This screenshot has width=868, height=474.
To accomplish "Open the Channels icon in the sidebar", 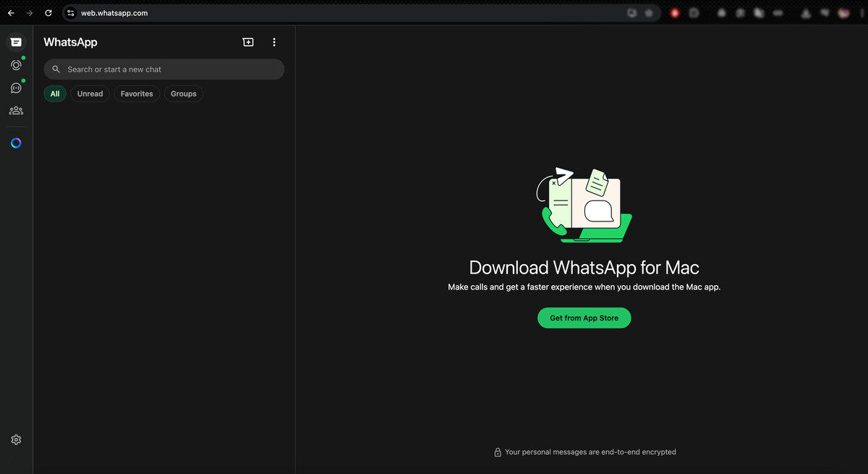I will coord(16,88).
